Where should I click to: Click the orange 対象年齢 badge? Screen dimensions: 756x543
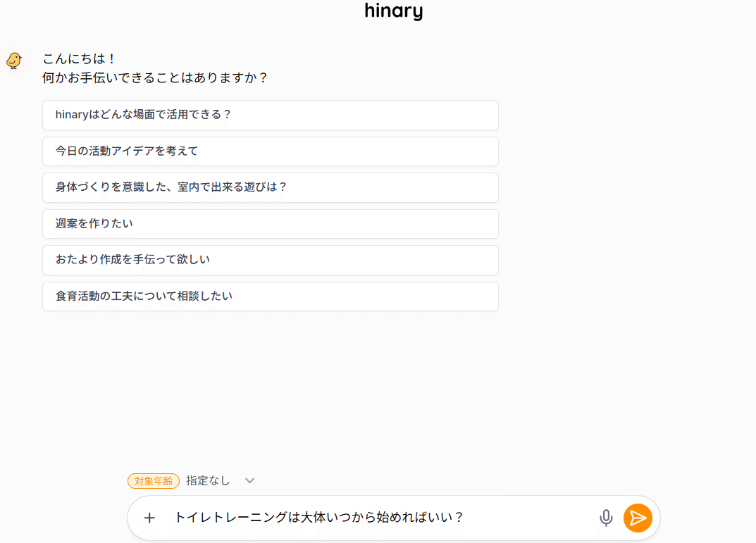click(154, 481)
